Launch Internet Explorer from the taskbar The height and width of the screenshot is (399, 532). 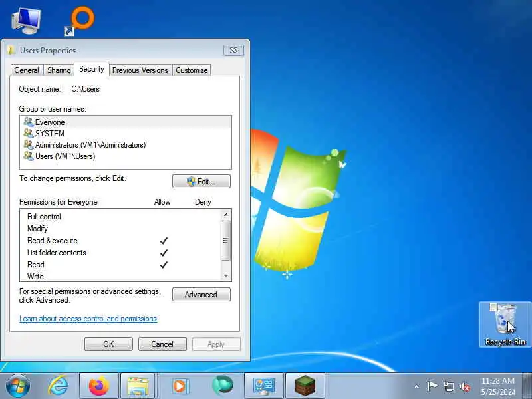[58, 386]
